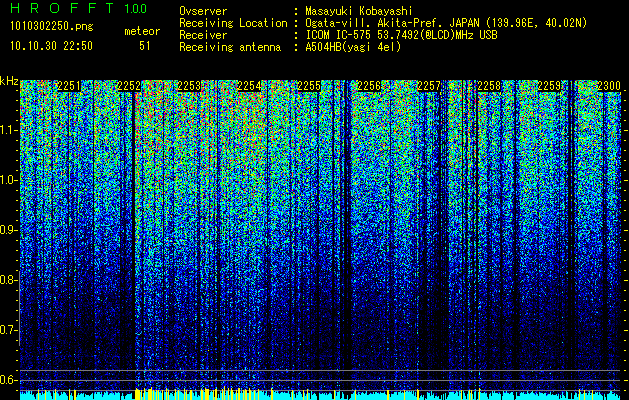Click the 2254 time marker

249,86
